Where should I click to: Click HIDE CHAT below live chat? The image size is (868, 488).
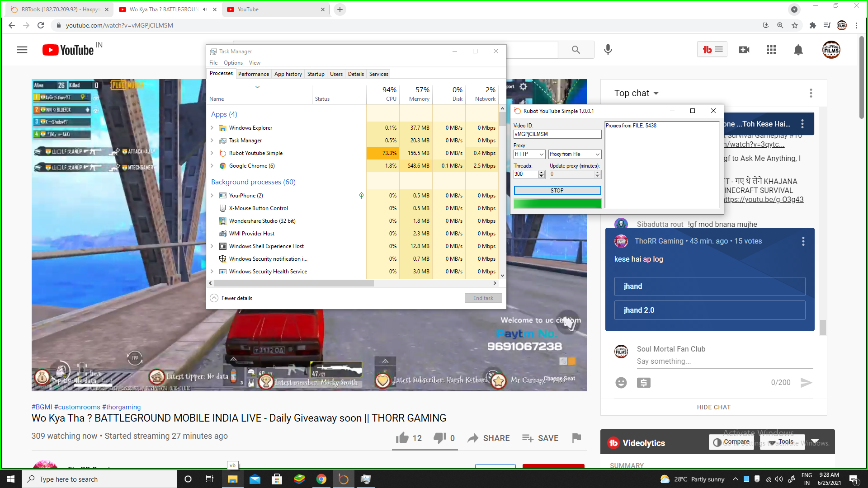713,407
